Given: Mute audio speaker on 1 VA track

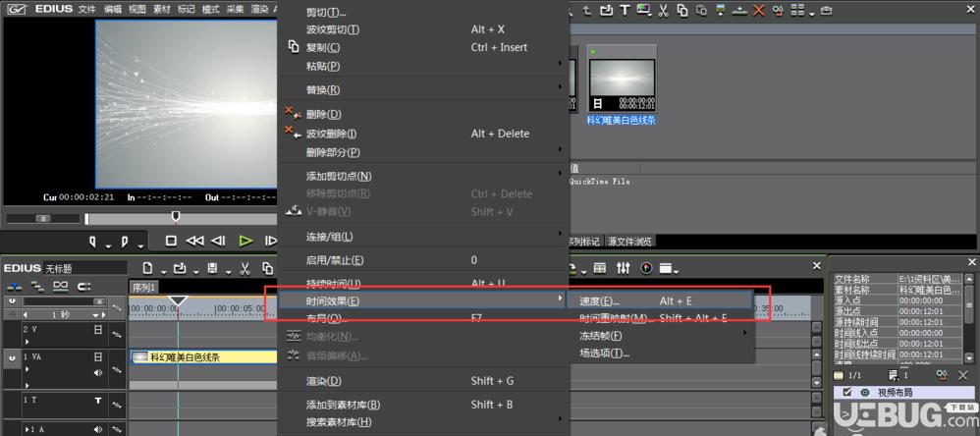Looking at the screenshot, I should click(98, 373).
